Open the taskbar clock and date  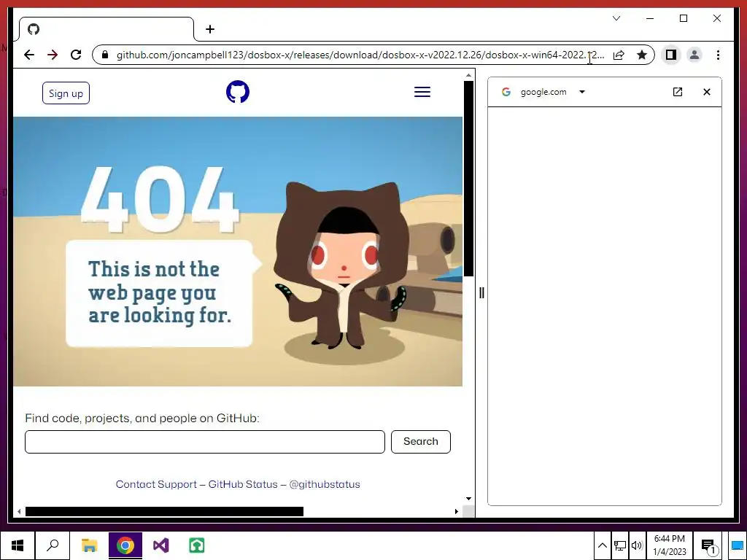[670, 545]
